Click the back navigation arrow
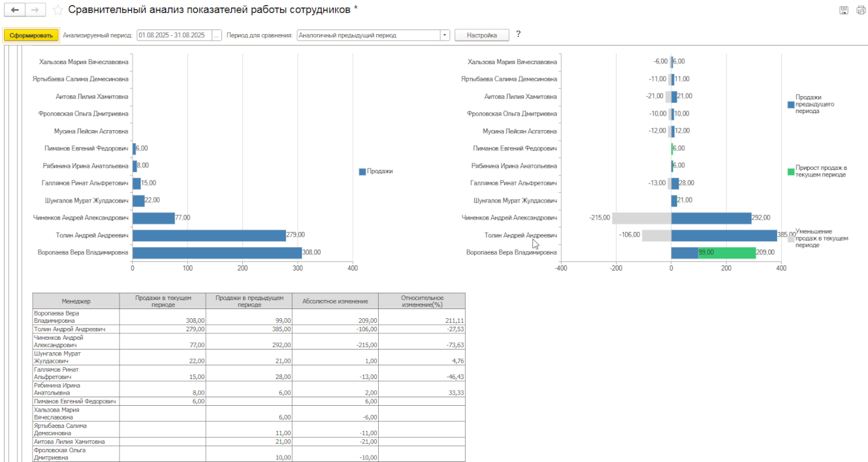The image size is (868, 462). click(14, 10)
